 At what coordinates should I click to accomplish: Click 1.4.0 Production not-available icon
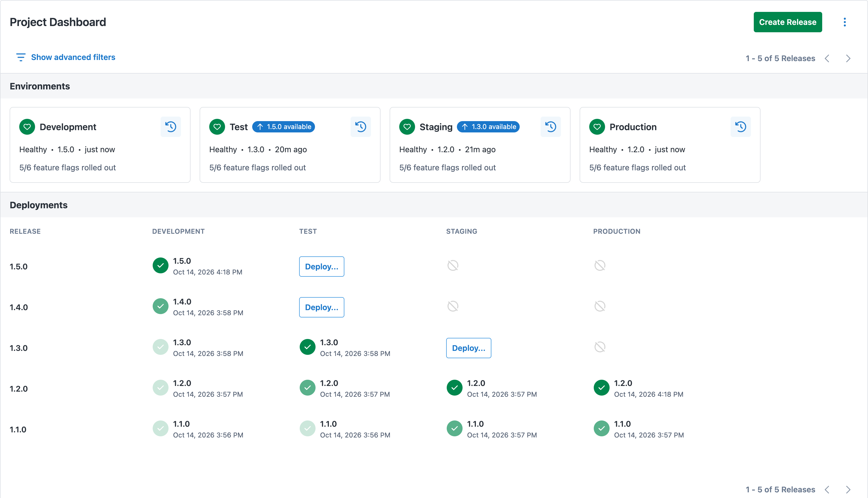pos(600,306)
